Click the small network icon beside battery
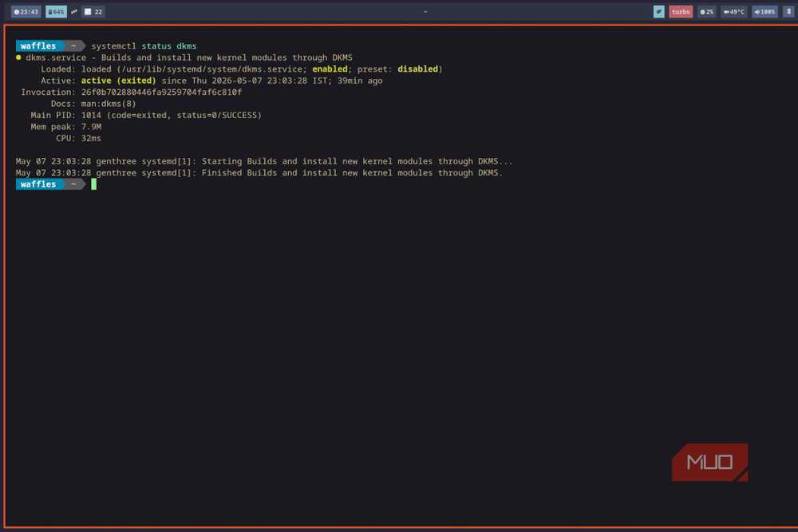 click(x=74, y=12)
